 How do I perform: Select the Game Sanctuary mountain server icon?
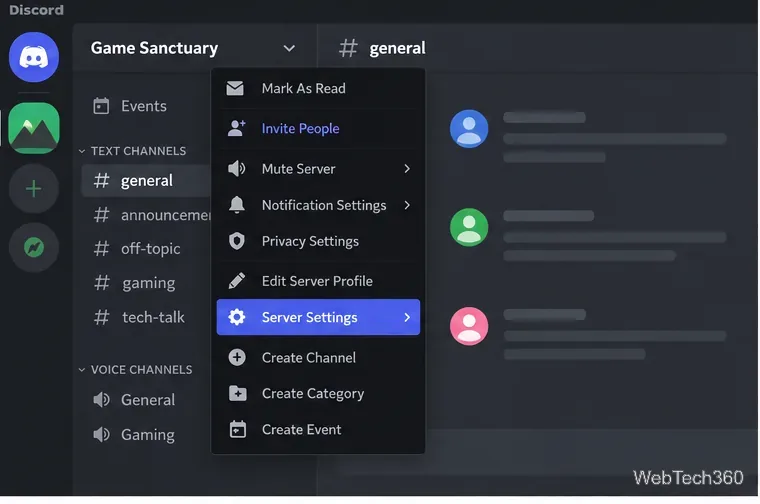coord(34,128)
